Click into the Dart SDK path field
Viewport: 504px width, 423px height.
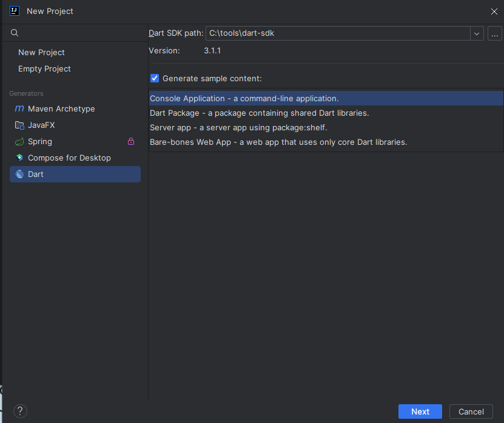[x=337, y=33]
